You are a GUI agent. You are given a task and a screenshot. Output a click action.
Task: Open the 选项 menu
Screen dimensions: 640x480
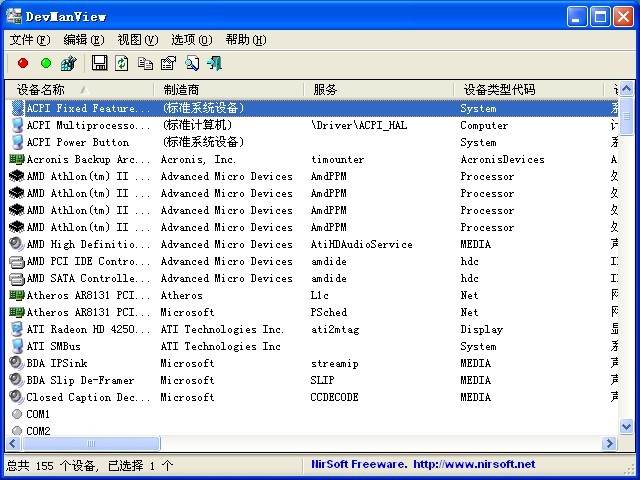pyautogui.click(x=191, y=40)
